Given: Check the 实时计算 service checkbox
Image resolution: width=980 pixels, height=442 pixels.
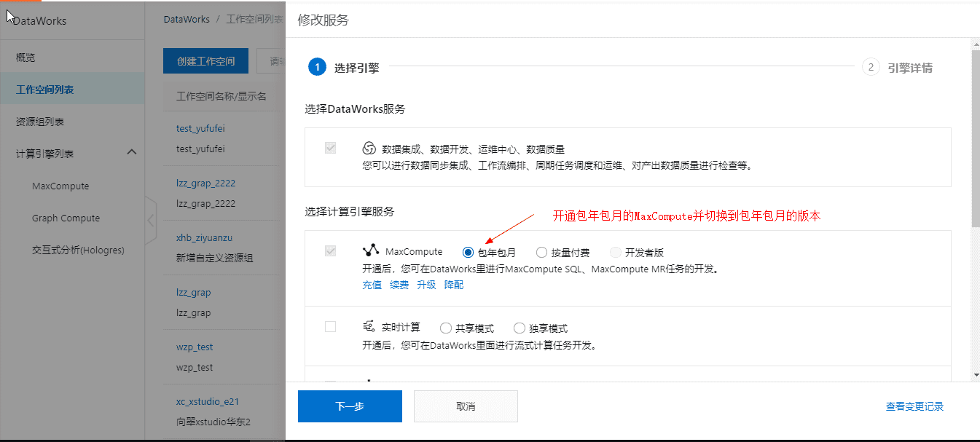Looking at the screenshot, I should 330,327.
